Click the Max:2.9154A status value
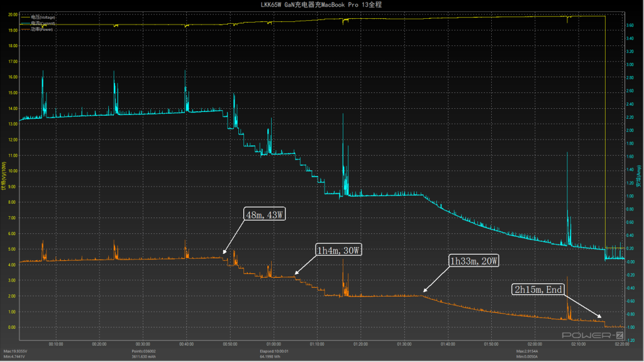The width and height of the screenshot is (644, 362). tap(528, 351)
